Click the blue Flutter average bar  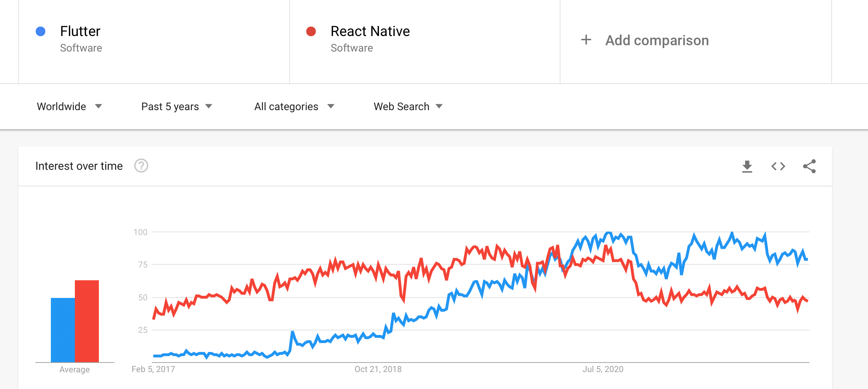point(63,330)
